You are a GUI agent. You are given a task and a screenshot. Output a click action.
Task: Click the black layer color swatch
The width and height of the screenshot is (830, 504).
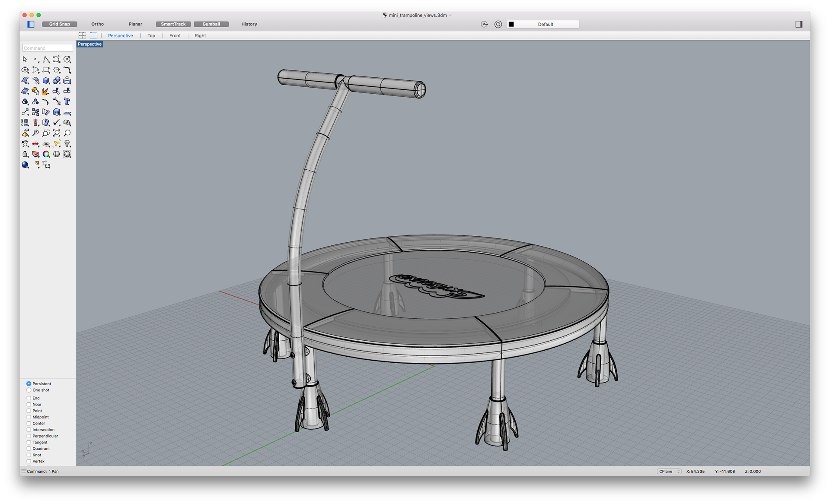(511, 24)
